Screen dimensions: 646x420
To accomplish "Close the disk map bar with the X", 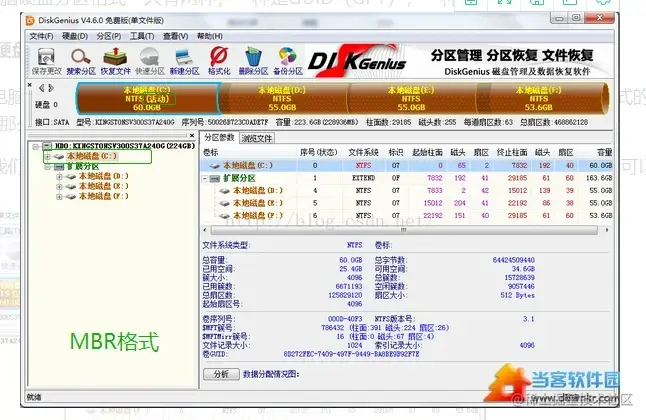I will coord(30,85).
